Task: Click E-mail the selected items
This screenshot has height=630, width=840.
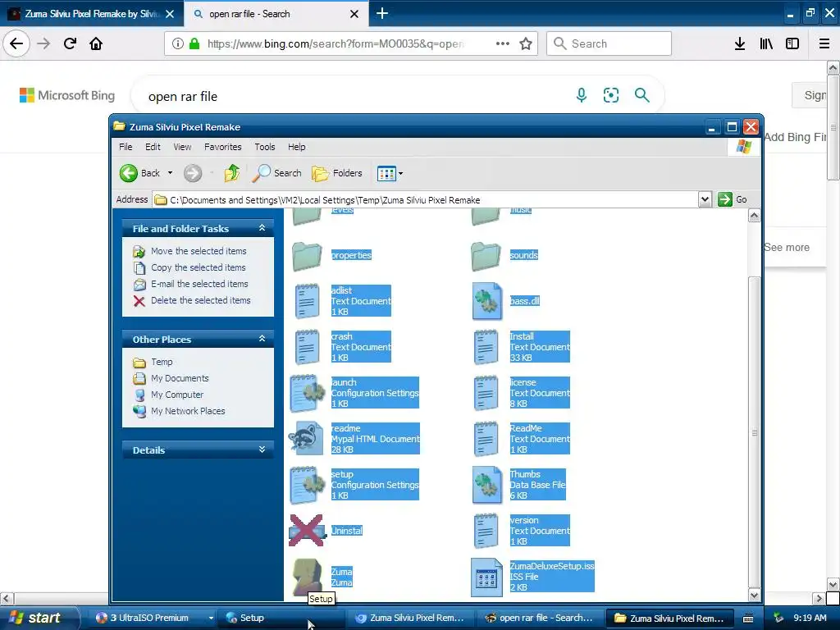Action: [x=199, y=284]
